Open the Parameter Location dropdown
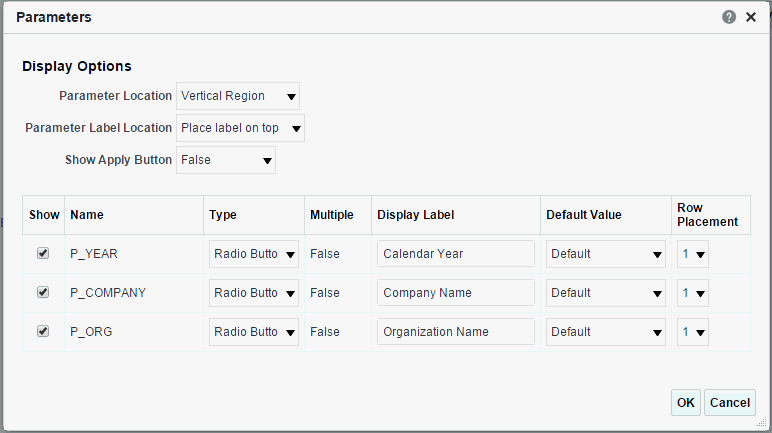The width and height of the screenshot is (772, 433). pos(238,96)
